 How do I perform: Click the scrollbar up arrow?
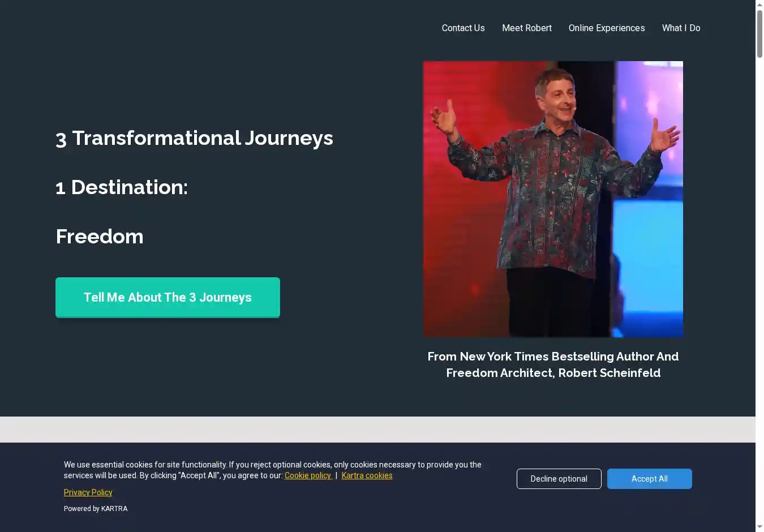tap(759, 5)
